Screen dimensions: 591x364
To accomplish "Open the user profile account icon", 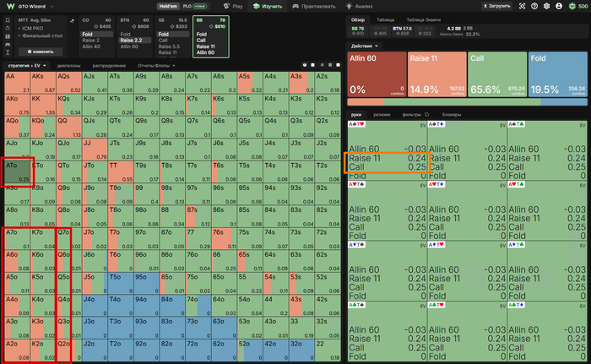I will click(x=559, y=6).
